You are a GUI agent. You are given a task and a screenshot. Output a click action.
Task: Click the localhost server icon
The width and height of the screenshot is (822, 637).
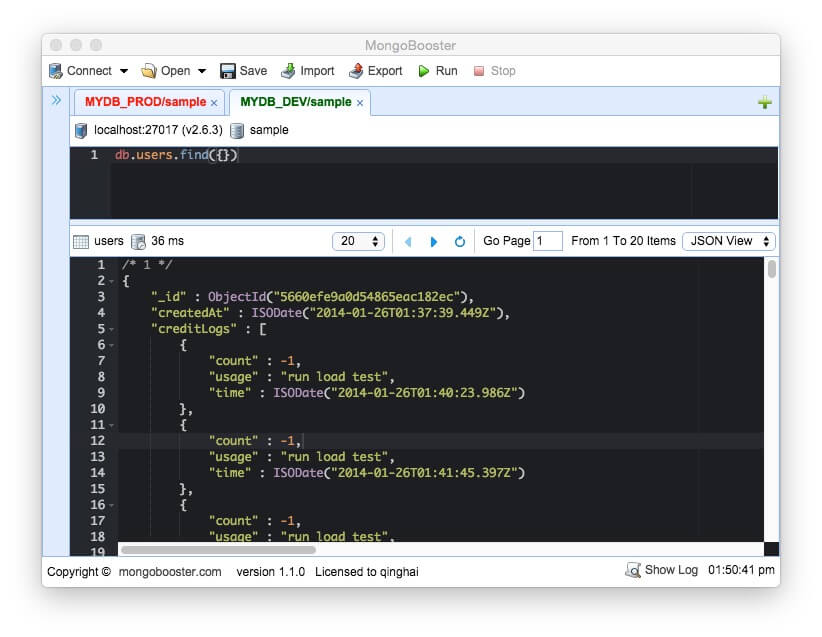tap(81, 131)
